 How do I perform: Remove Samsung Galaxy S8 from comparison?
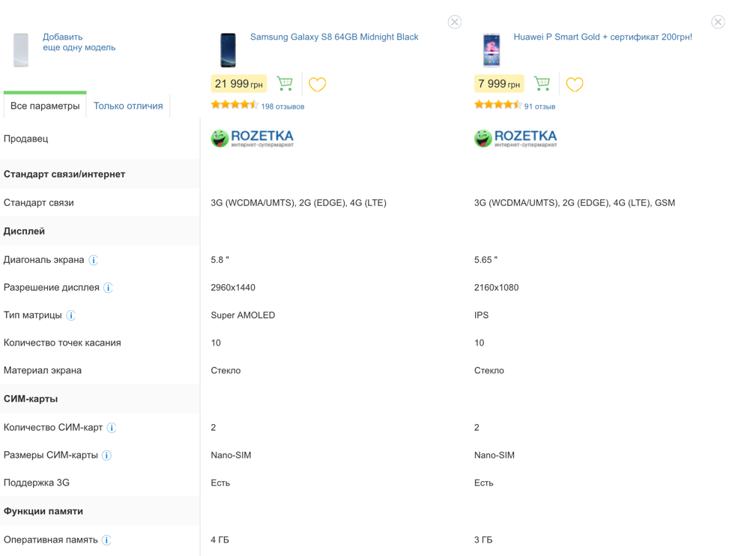(x=455, y=22)
